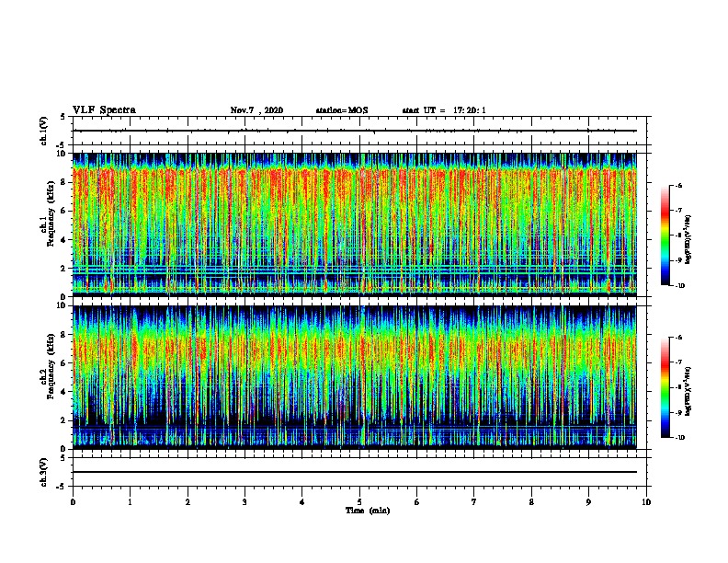
Task: Click tick label '9' on the Time axis
Action: (x=588, y=502)
